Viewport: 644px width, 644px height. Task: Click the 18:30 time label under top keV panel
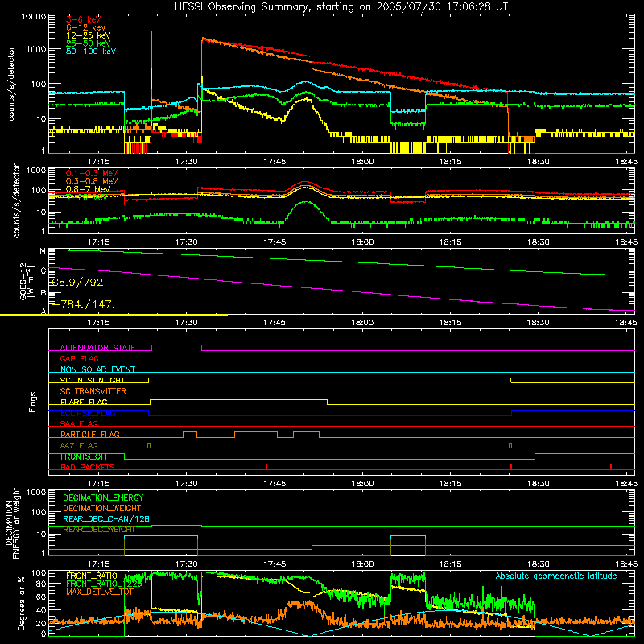[538, 162]
